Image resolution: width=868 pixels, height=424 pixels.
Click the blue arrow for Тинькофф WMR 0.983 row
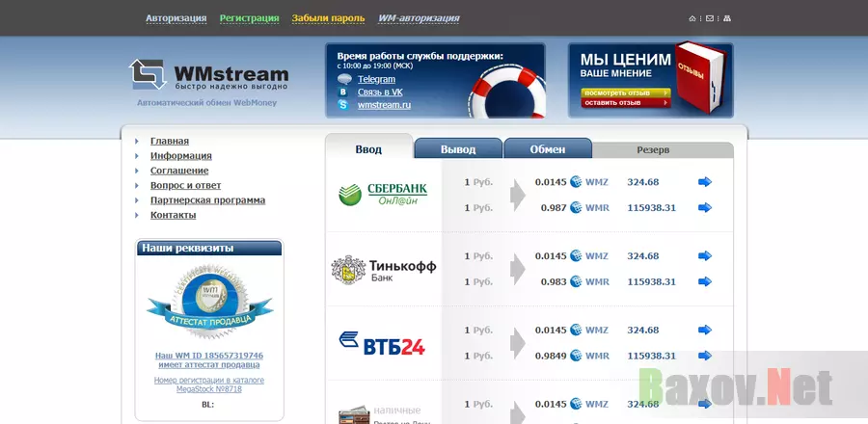tap(705, 282)
